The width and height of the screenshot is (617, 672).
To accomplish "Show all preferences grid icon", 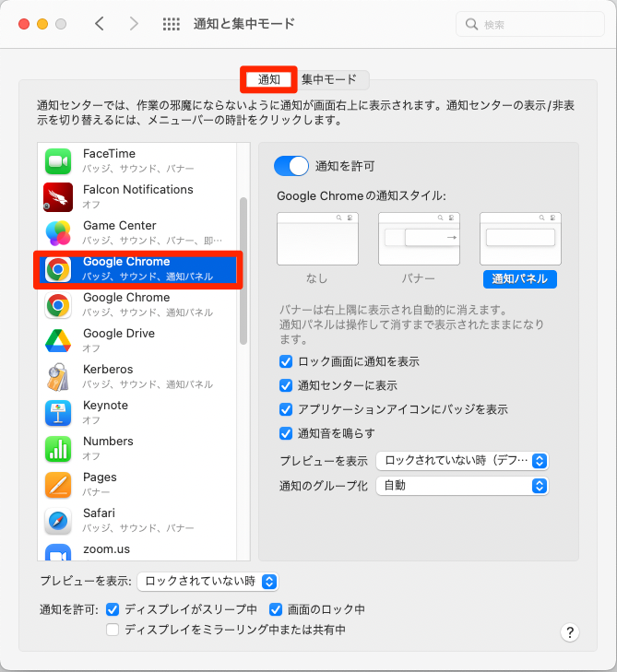I will pos(171,24).
